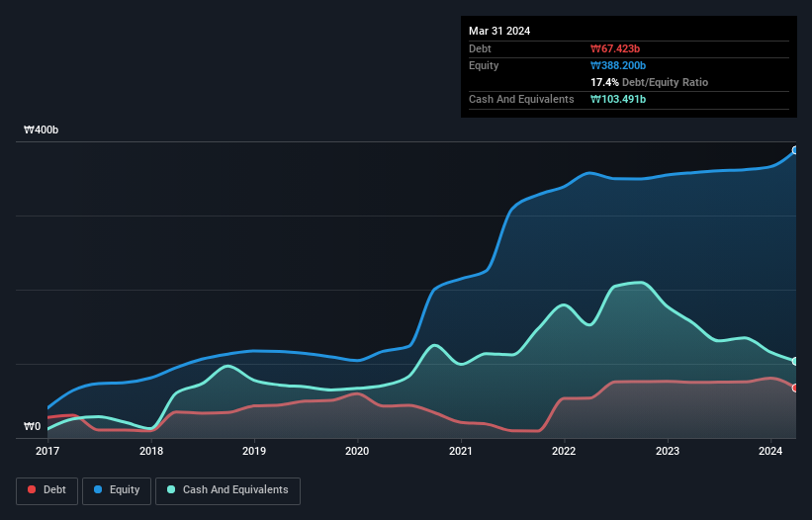Toggle the Debt series legend button
This screenshot has width=812, height=520.
[47, 490]
